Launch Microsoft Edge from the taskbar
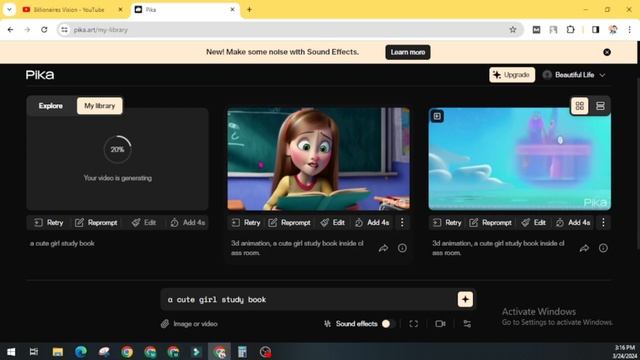This screenshot has width=640, height=360. [81, 352]
